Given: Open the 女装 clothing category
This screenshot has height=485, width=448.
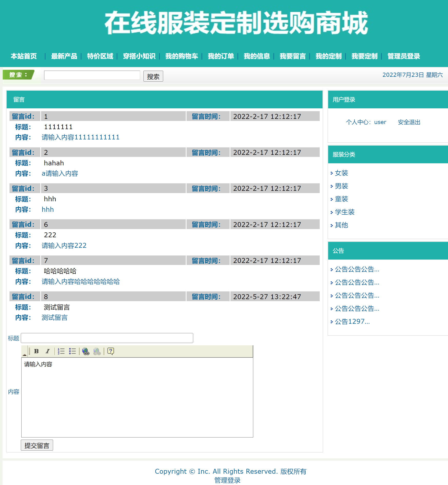Looking at the screenshot, I should tap(341, 173).
